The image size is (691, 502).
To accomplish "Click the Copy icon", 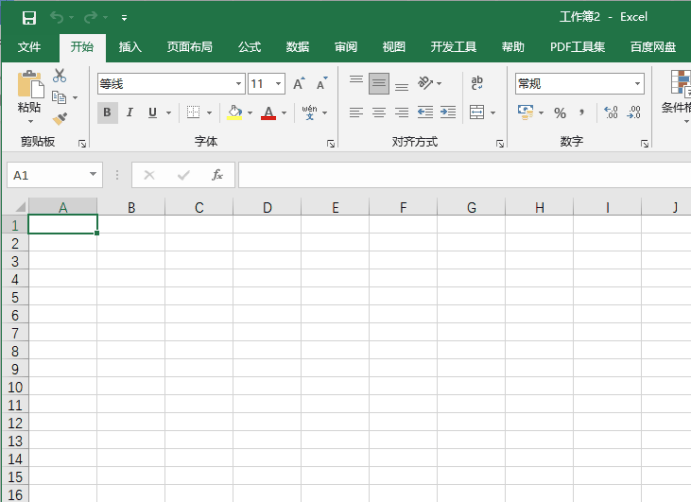I will pyautogui.click(x=59, y=97).
